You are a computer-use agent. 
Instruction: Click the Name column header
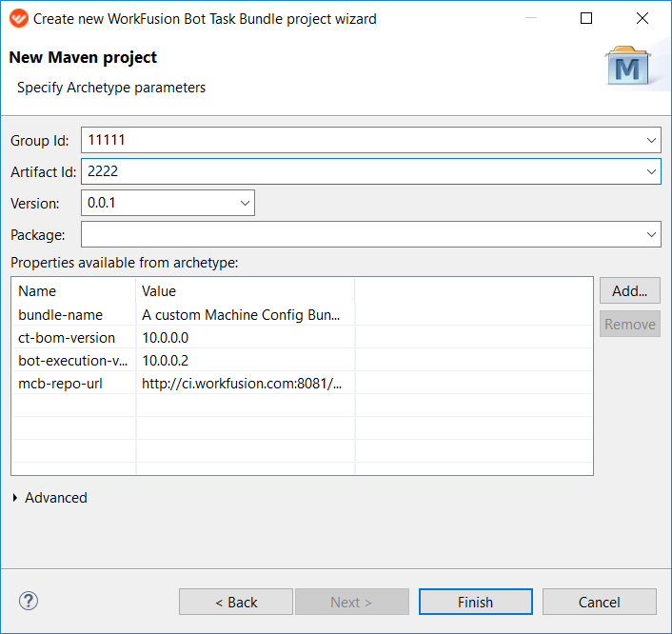coord(73,291)
